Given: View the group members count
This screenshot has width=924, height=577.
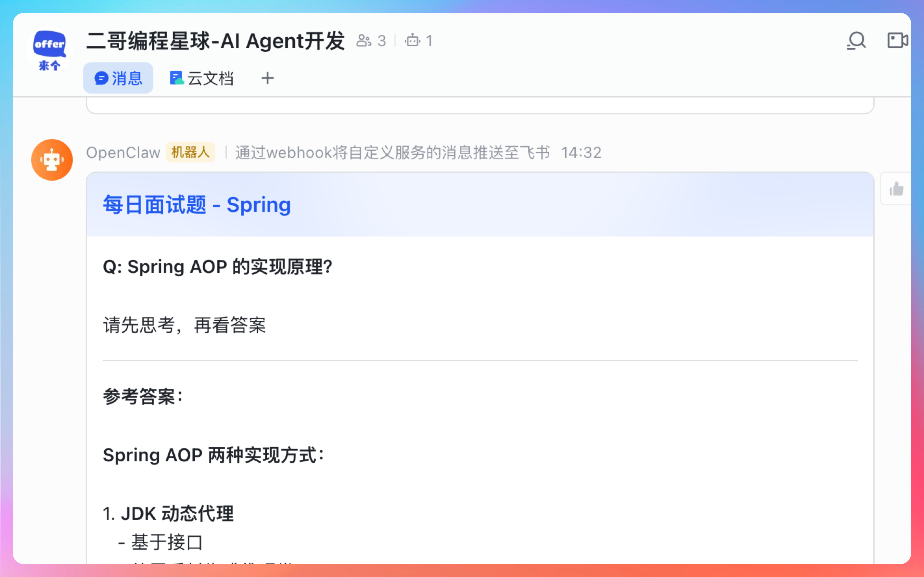Looking at the screenshot, I should tap(371, 41).
